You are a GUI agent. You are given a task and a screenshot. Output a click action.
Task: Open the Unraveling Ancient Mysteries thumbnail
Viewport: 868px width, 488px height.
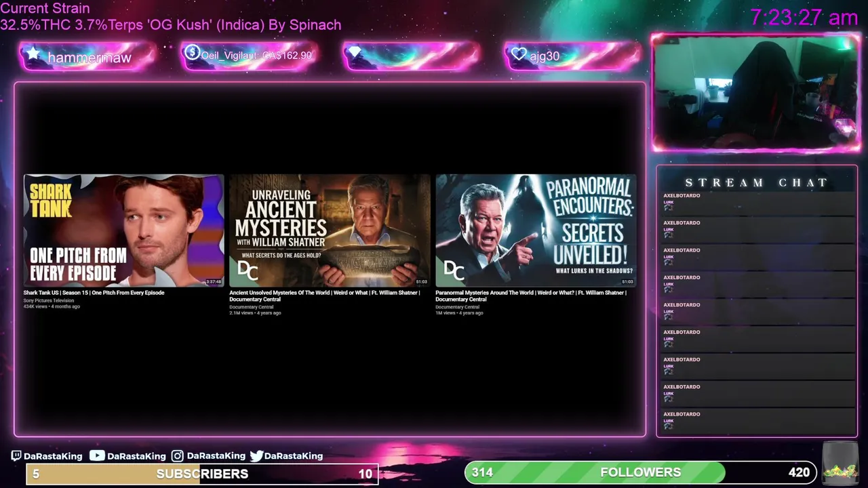click(330, 230)
